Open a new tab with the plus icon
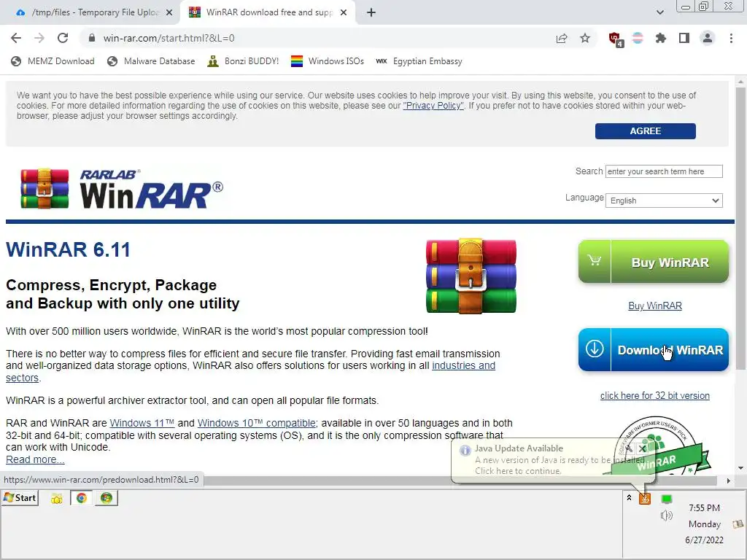Viewport: 747px width, 560px height. point(371,12)
